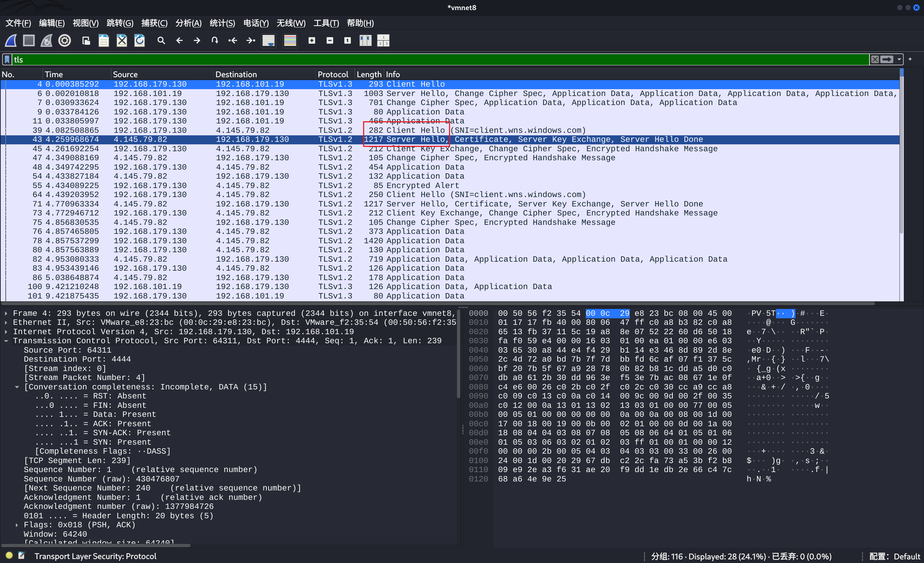Viewport: 924px width, 563px height.
Task: Open capture options gear icon
Action: [65, 40]
